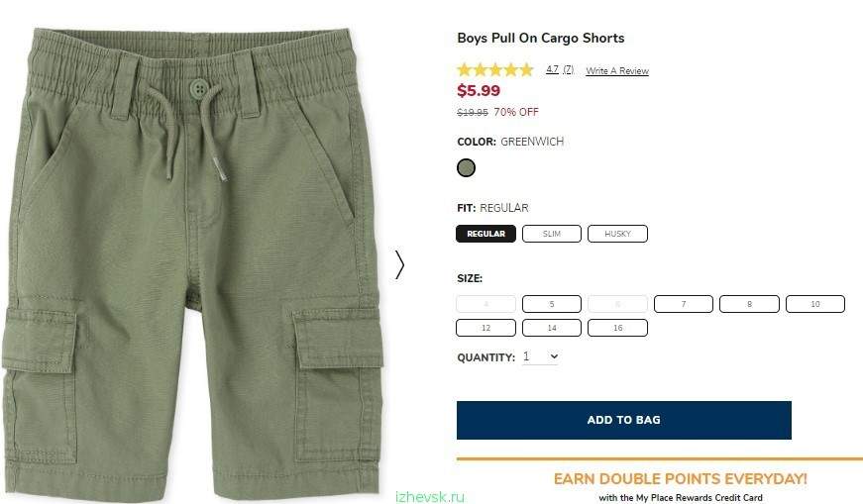Open the Write A Review link
Screen dimensions: 863x504
pyautogui.click(x=617, y=70)
